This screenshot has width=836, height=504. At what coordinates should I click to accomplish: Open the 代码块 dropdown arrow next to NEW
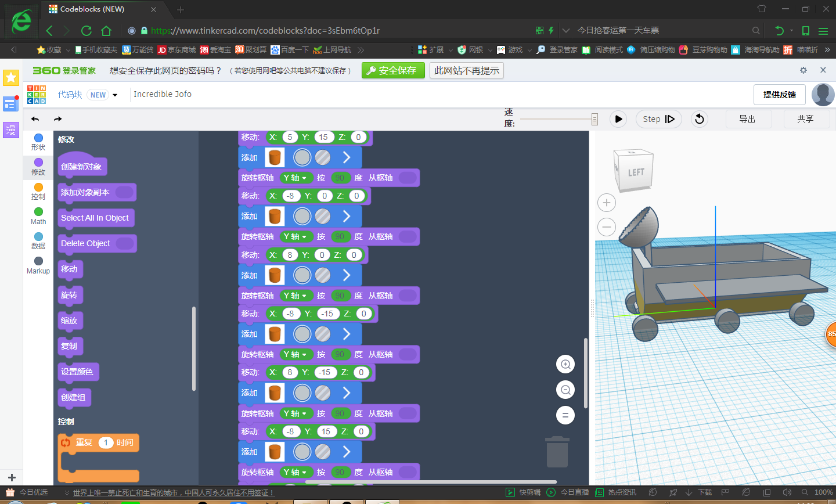click(x=115, y=95)
